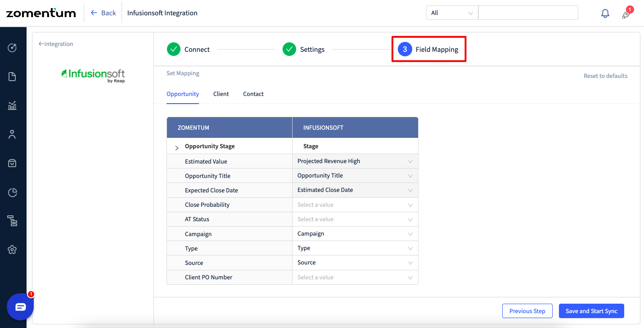Click the Expected Close Date label
Image resolution: width=644 pixels, height=328 pixels.
click(x=212, y=190)
